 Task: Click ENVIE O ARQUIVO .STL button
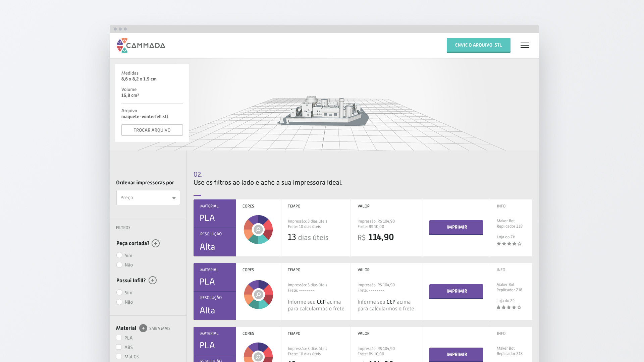pyautogui.click(x=478, y=45)
